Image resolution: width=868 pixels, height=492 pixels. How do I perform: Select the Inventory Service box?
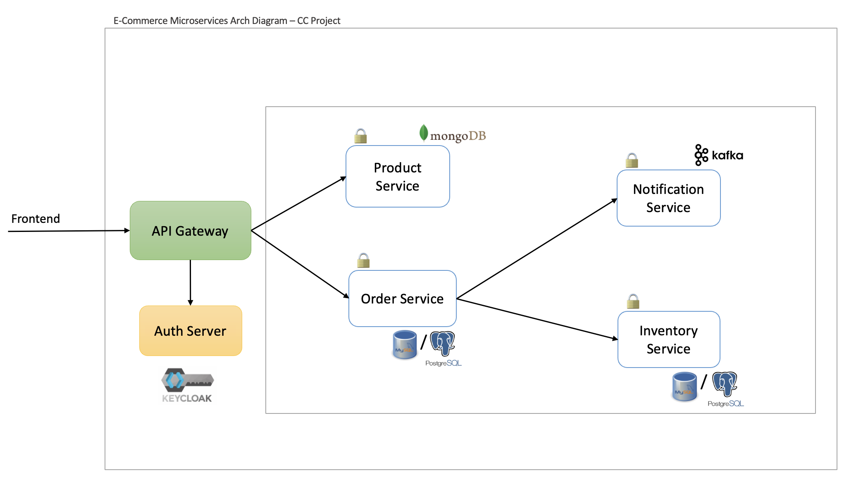[x=668, y=339]
